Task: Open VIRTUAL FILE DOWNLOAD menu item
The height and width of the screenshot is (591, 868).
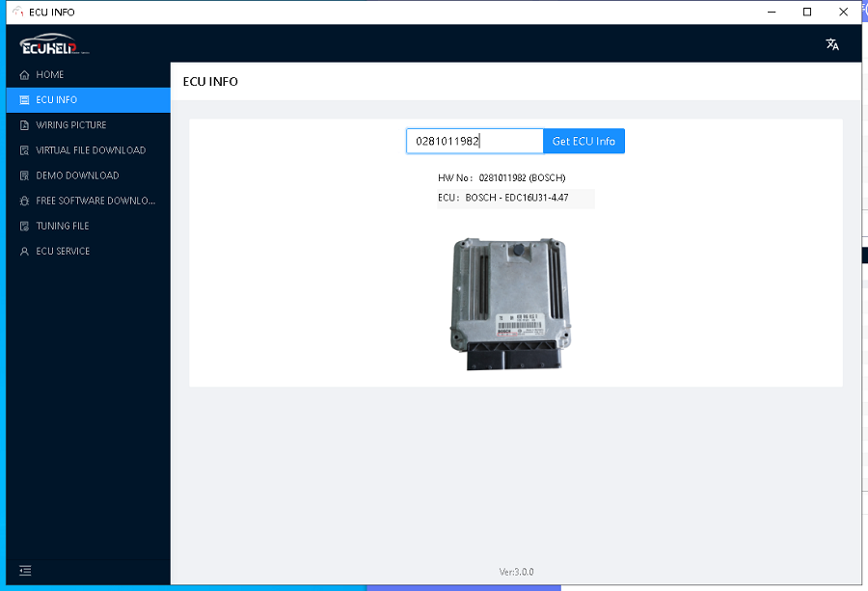Action: 88,150
